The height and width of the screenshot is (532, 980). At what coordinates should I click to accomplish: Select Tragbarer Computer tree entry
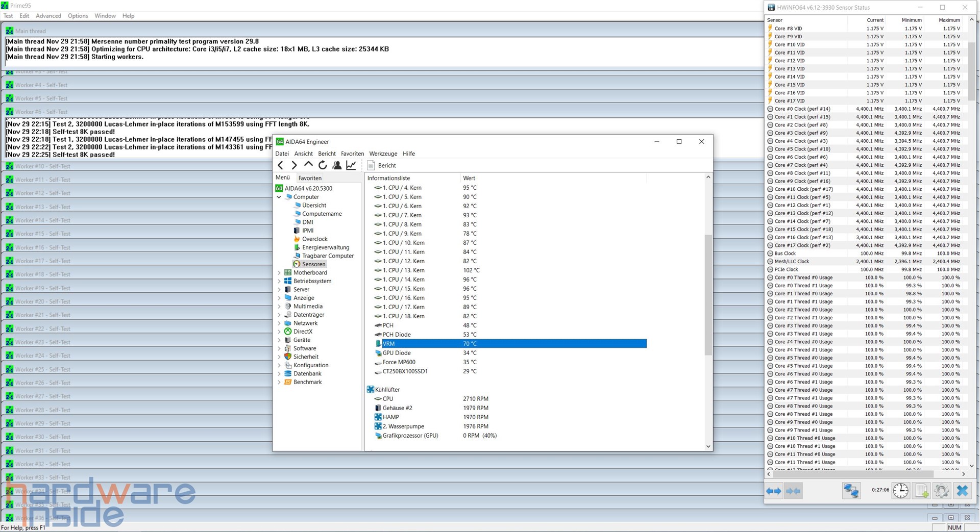point(328,256)
